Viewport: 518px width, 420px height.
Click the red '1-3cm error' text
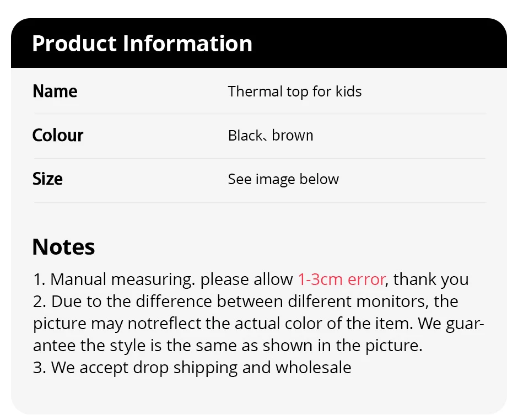341,279
